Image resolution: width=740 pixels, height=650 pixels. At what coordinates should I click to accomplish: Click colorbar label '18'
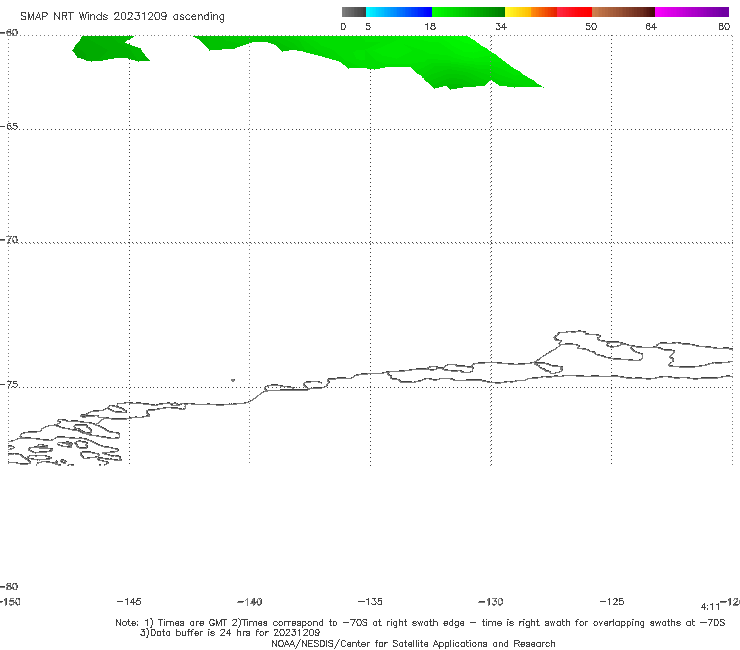pyautogui.click(x=430, y=26)
